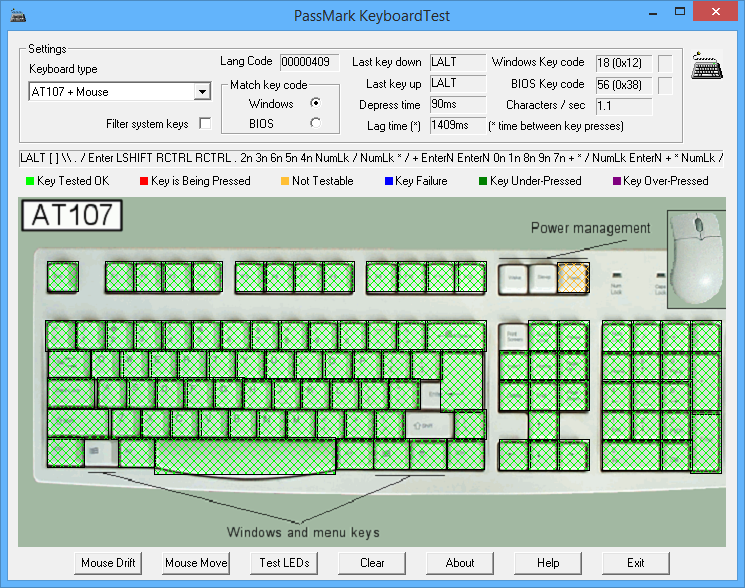Exit the KeyboardTest application
Screen dimensions: 745x588
pyautogui.click(x=636, y=563)
